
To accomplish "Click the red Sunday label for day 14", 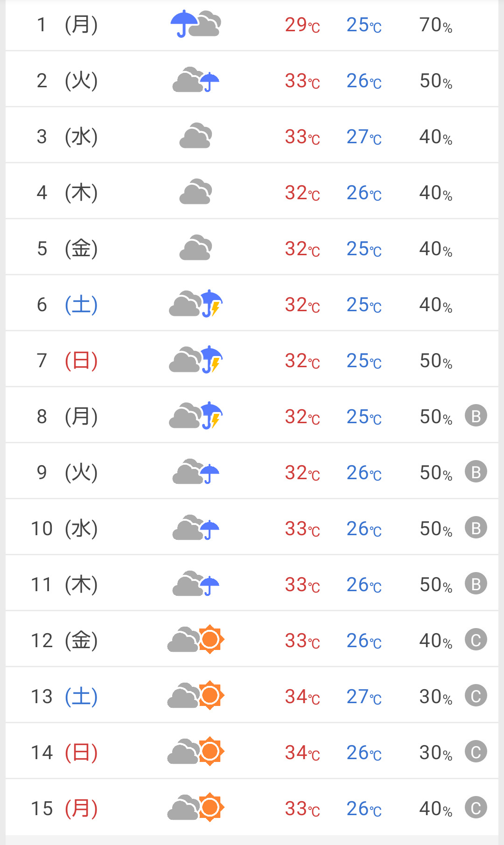I will pyautogui.click(x=81, y=752).
